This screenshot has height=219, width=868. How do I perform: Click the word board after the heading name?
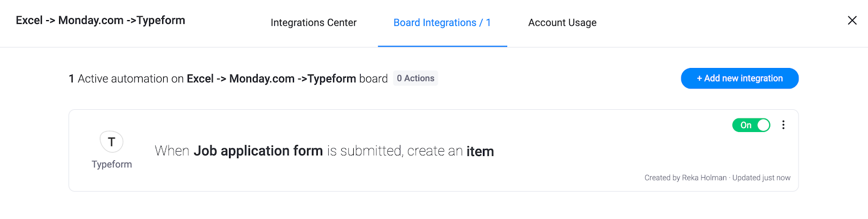pyautogui.click(x=373, y=79)
